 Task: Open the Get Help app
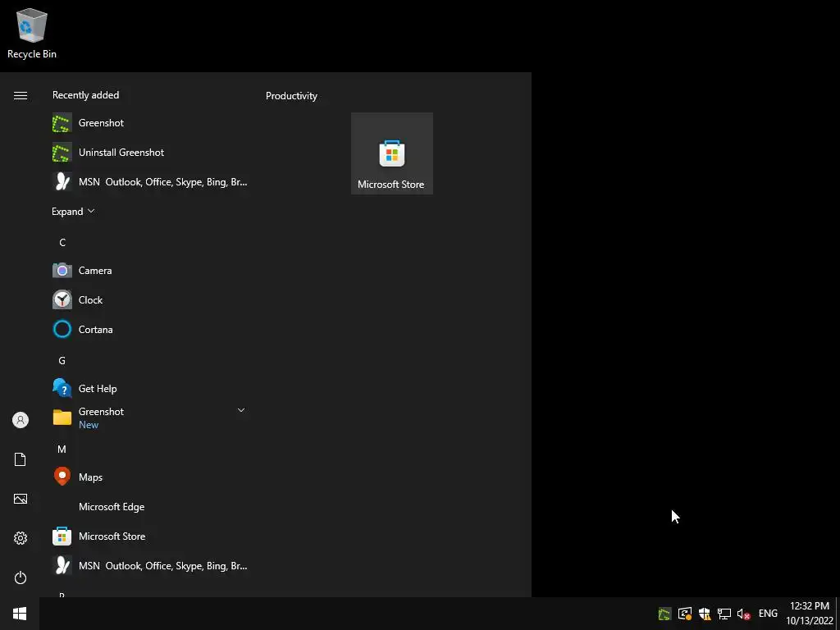(x=150, y=388)
